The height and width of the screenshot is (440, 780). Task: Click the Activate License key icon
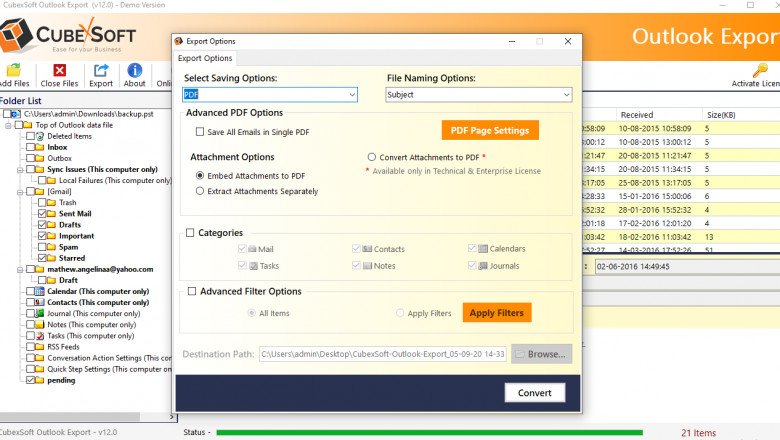(x=760, y=70)
